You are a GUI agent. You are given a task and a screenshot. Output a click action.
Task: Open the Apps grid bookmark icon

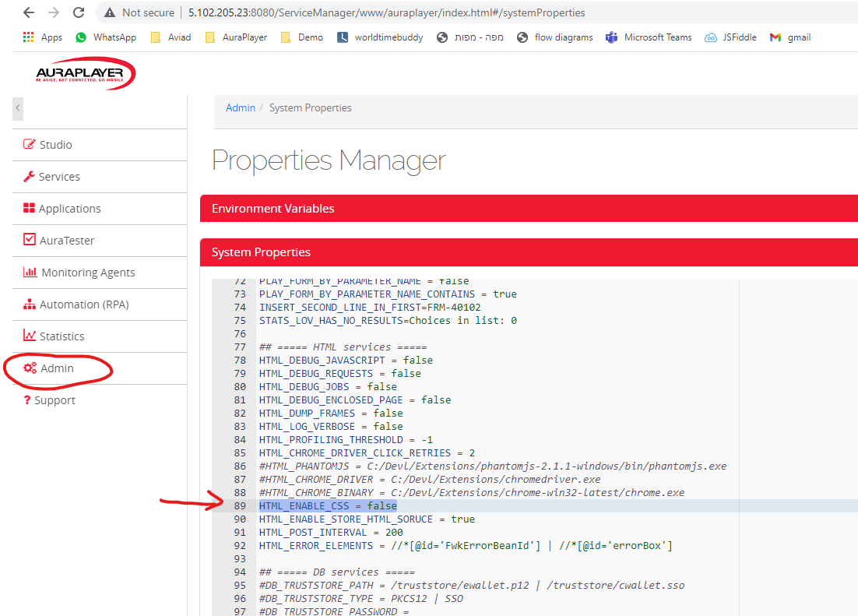click(x=29, y=37)
